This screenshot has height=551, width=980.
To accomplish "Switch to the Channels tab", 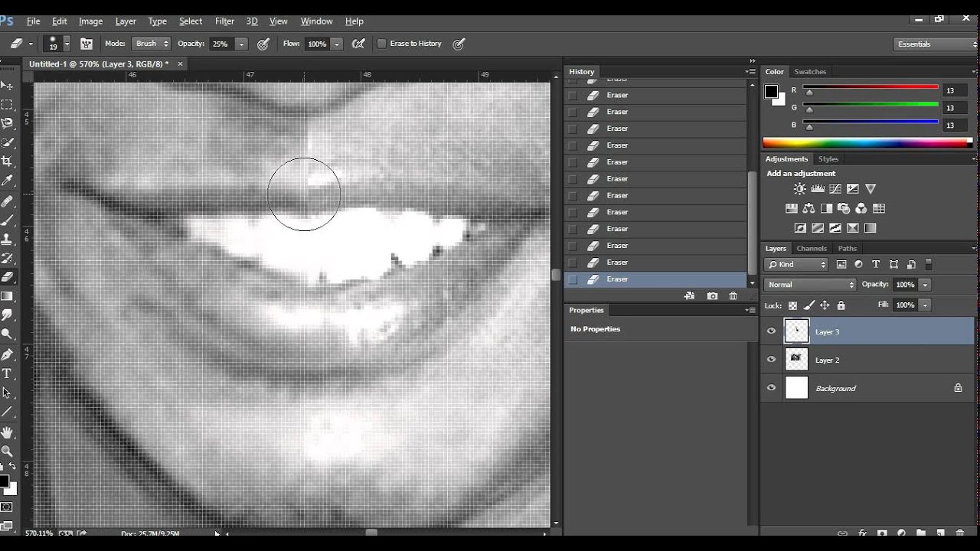I will [812, 248].
